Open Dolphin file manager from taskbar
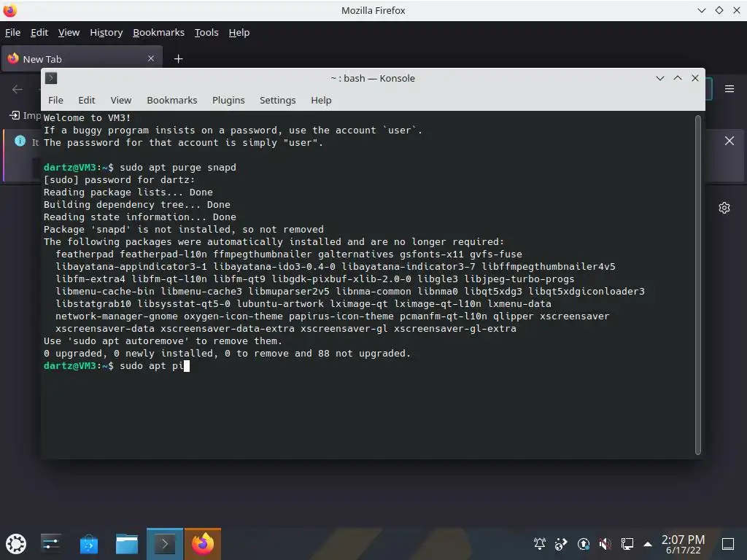This screenshot has width=747, height=560. tap(127, 544)
